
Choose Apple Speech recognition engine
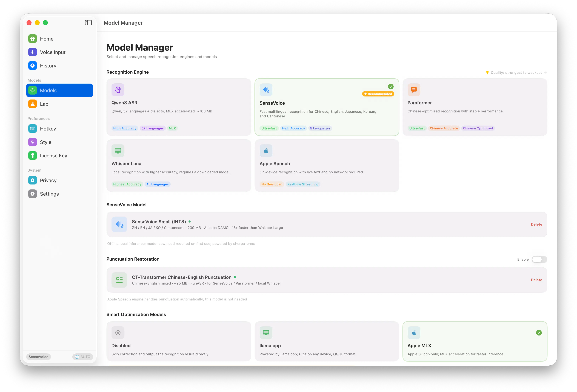click(x=327, y=165)
